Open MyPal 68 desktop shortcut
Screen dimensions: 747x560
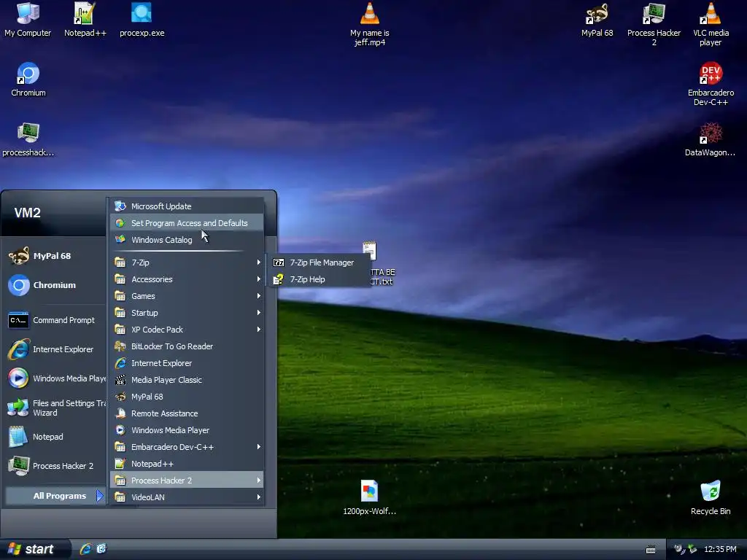click(597, 20)
